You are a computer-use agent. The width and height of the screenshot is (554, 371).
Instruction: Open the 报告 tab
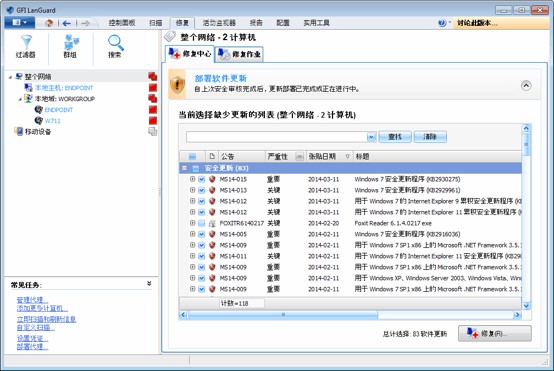256,23
